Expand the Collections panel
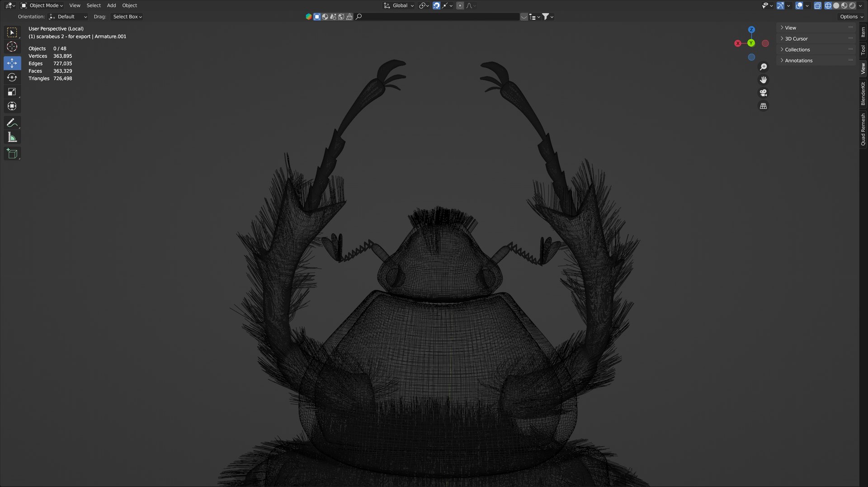The height and width of the screenshot is (487, 868). click(816, 50)
